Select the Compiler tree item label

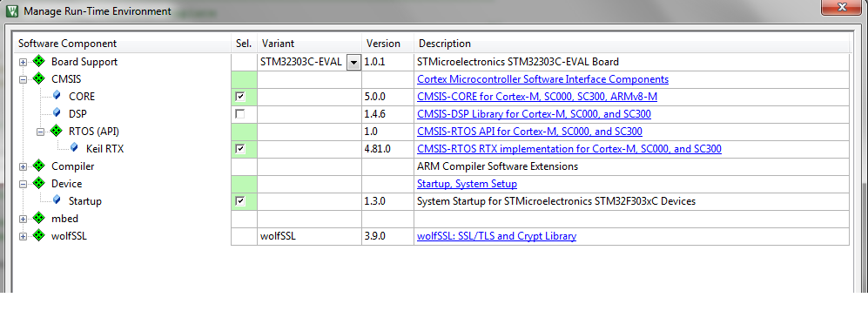(x=72, y=166)
